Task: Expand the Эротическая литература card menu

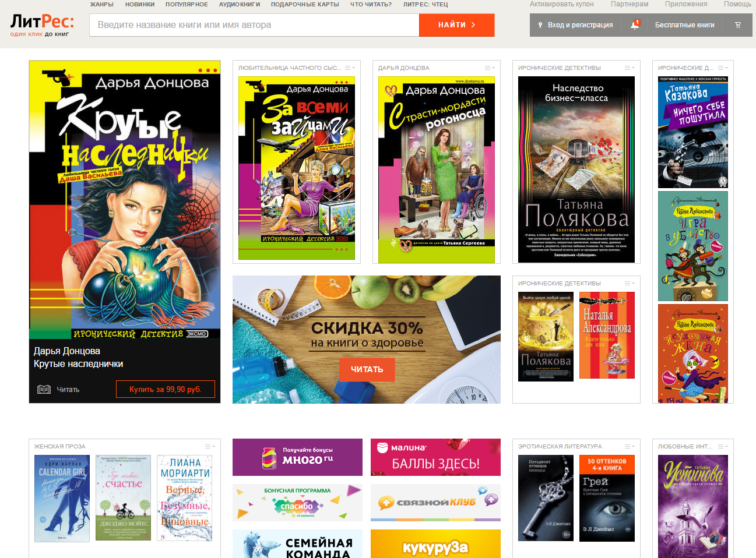Action: pyautogui.click(x=630, y=447)
